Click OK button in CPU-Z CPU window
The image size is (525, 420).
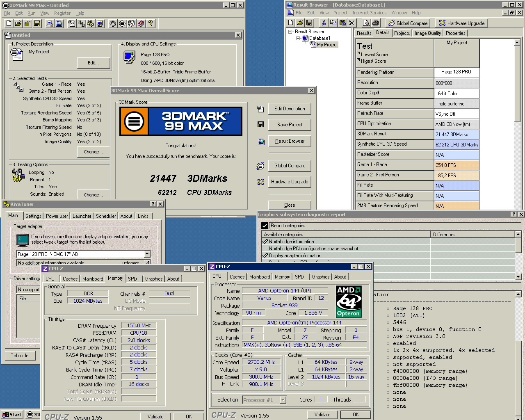(x=356, y=415)
